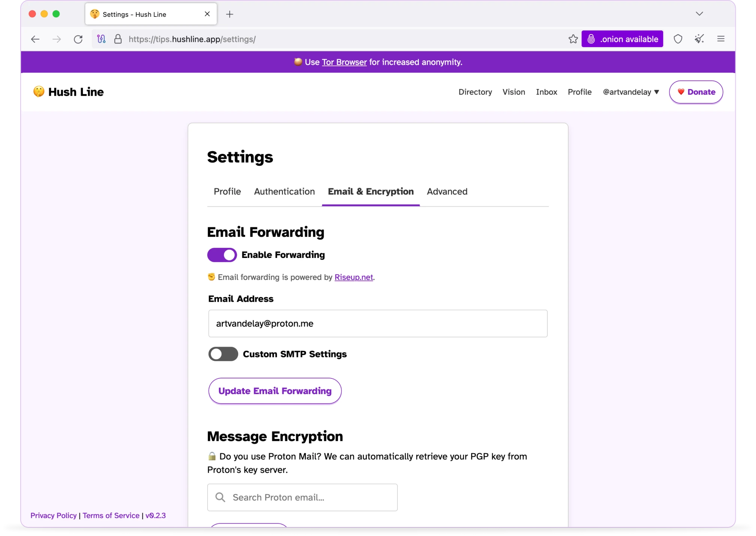The width and height of the screenshot is (756, 536).
Task: Click Update Email Forwarding button
Action: (275, 390)
